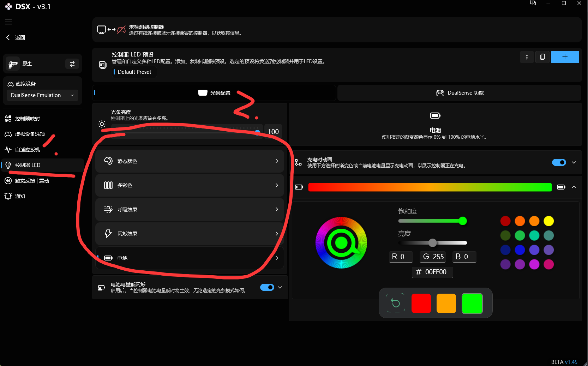Click the R value field
This screenshot has width=588, height=366.
(x=401, y=257)
